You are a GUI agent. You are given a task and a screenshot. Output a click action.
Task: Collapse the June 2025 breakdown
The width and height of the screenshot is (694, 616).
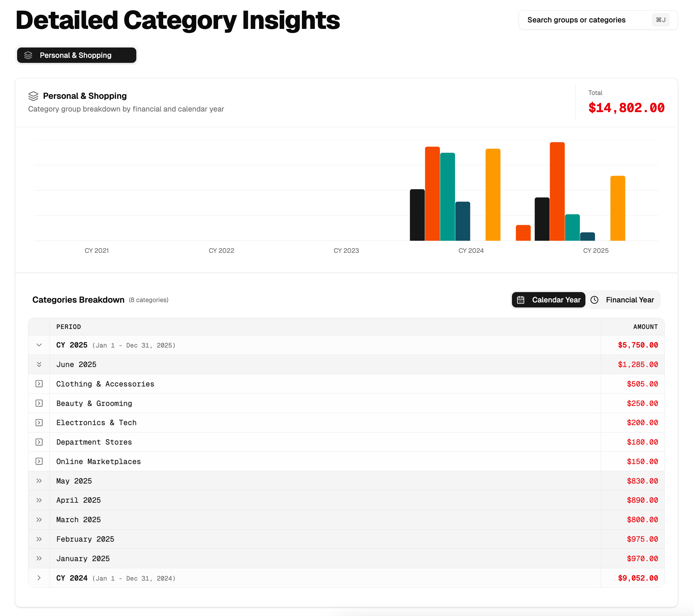click(x=39, y=364)
